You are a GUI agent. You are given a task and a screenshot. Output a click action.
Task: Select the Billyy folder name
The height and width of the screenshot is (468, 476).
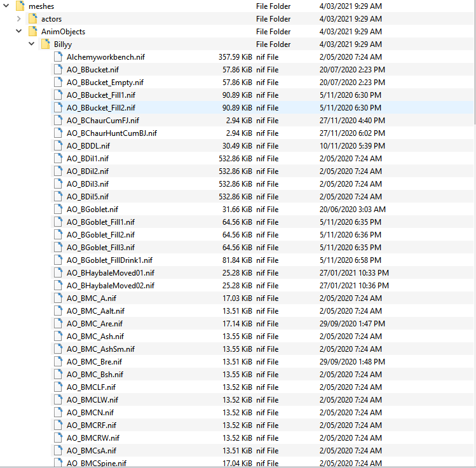[63, 44]
